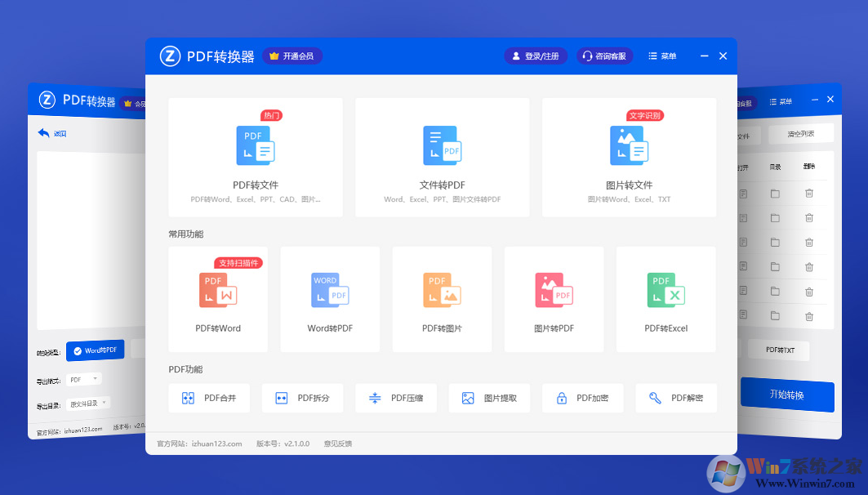Select the Word转PDF conversion type toggle
868x495 pixels.
(x=96, y=350)
